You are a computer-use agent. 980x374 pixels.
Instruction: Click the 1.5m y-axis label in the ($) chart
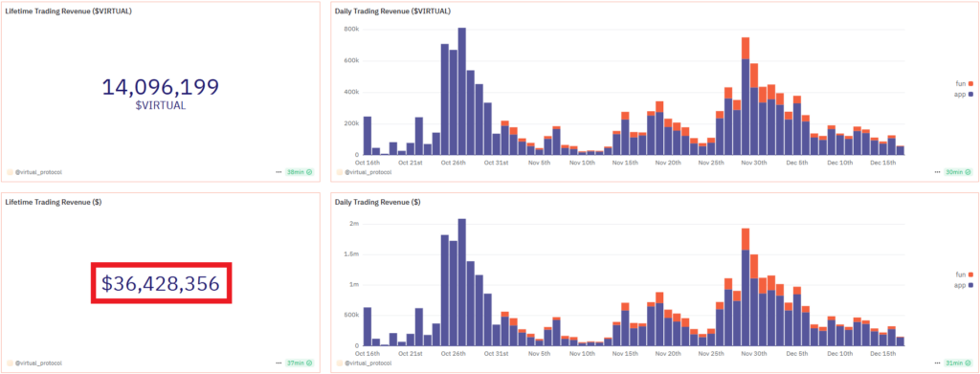click(x=350, y=254)
